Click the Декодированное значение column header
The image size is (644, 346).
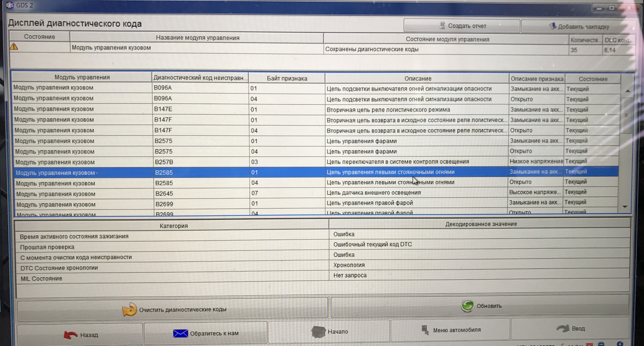coord(481,224)
